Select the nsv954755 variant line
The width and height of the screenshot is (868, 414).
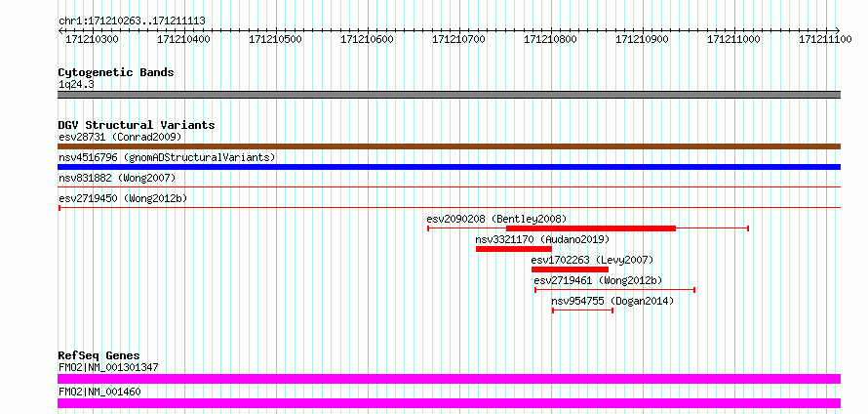pos(582,310)
